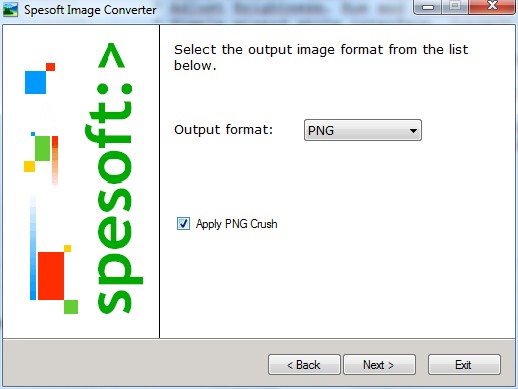Image resolution: width=518 pixels, height=389 pixels.
Task: Click the blue vertical gradient bar
Action: pos(33,247)
